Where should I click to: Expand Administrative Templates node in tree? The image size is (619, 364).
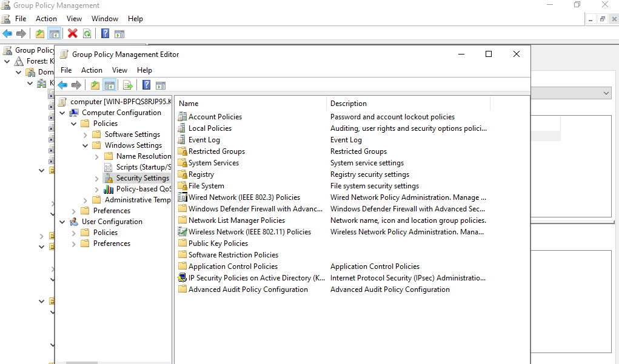tap(85, 200)
